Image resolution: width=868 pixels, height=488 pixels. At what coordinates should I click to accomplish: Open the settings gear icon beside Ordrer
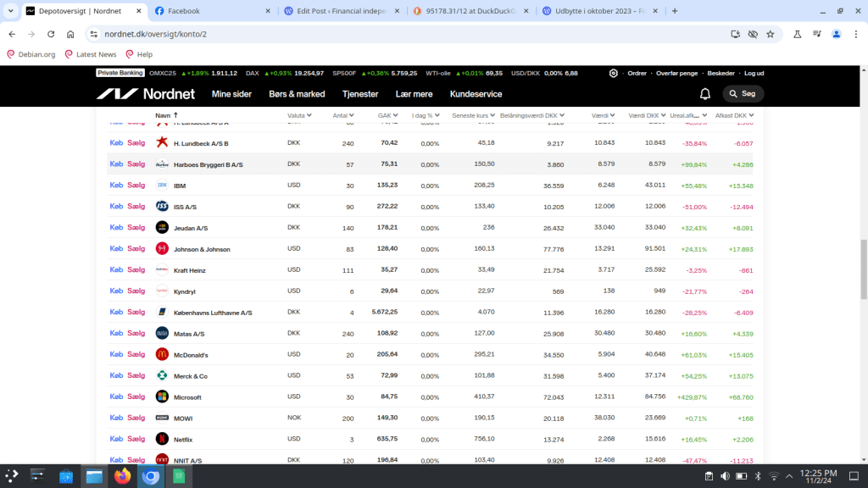point(613,74)
